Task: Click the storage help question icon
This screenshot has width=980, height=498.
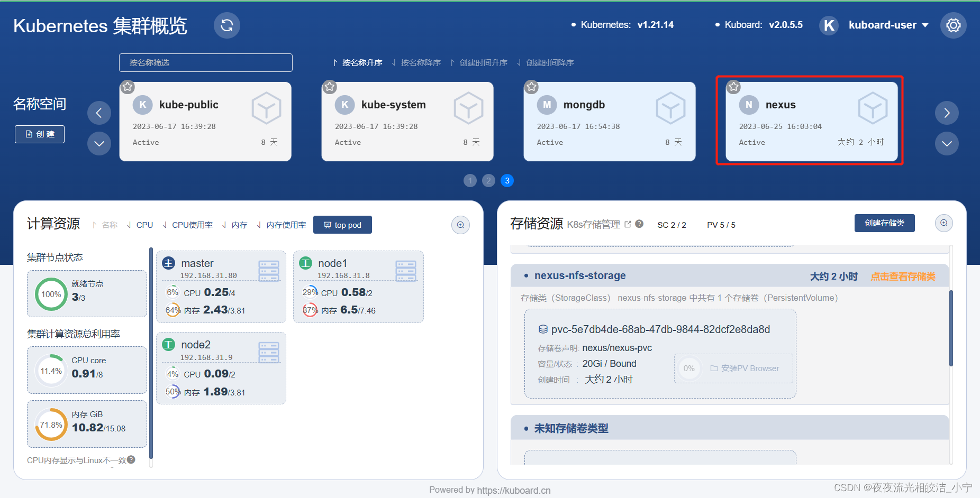Action: tap(639, 224)
